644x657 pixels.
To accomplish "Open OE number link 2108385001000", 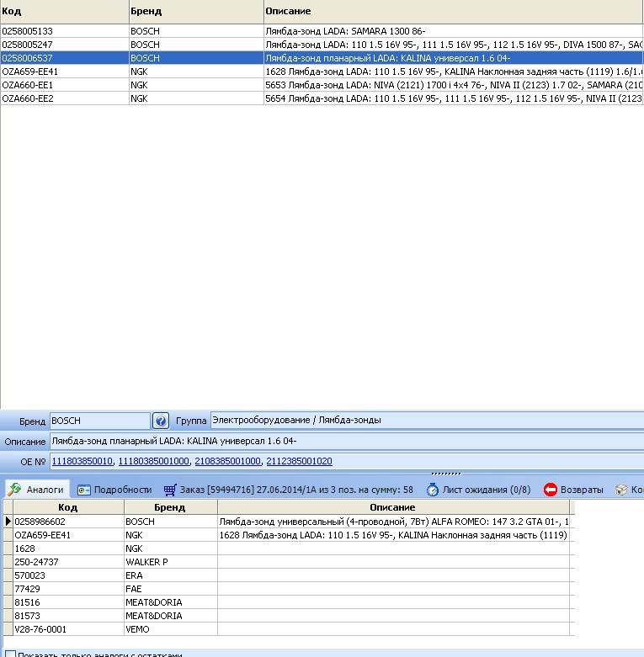I will (x=227, y=461).
